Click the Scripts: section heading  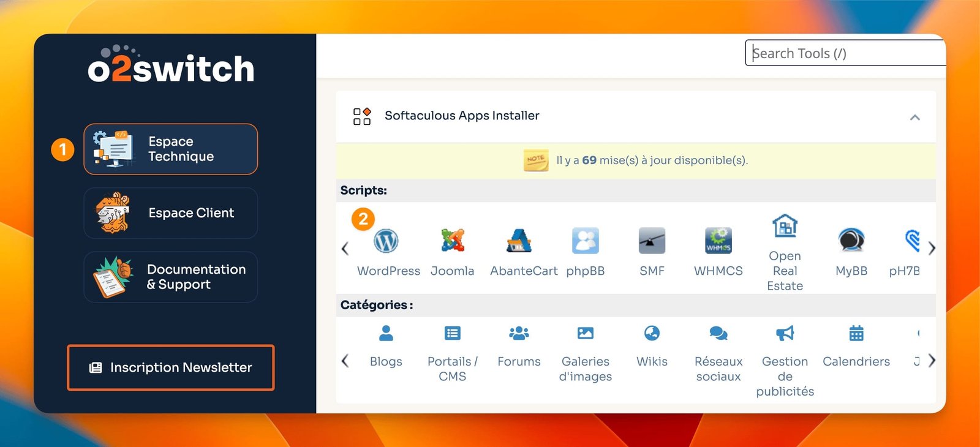(364, 190)
